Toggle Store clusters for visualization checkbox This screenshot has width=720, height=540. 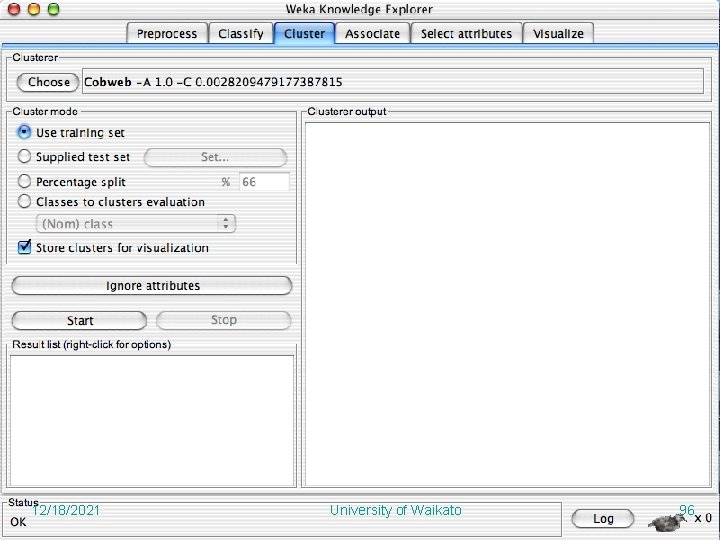pyautogui.click(x=24, y=247)
